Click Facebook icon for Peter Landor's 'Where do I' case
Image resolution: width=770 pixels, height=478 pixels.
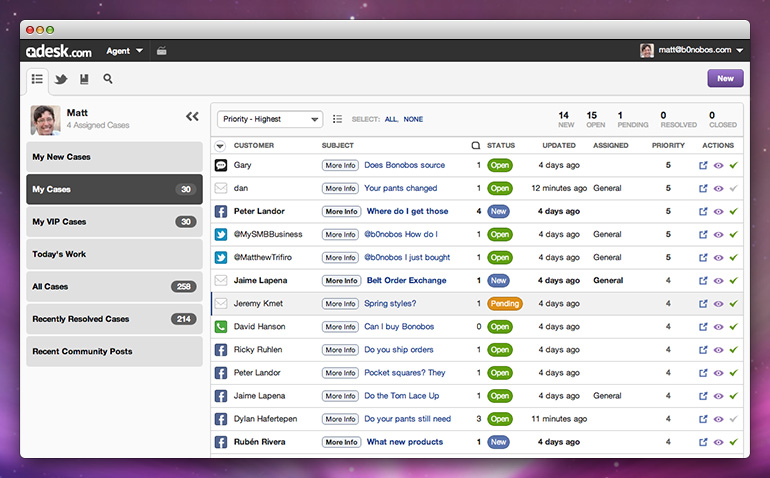221,211
